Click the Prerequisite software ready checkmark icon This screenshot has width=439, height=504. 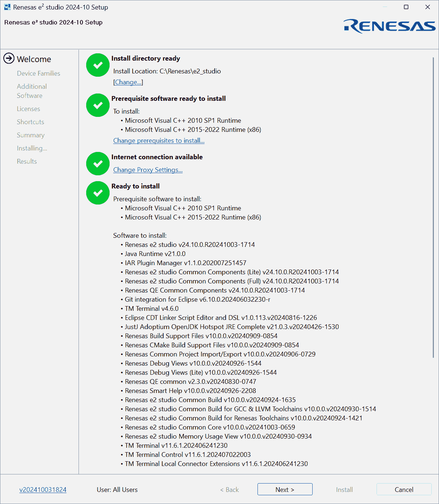pos(98,105)
